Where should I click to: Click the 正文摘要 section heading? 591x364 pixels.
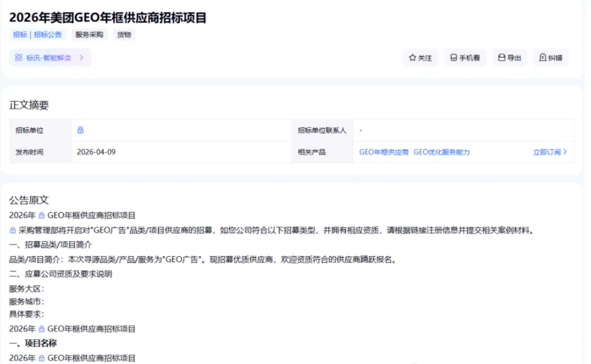(x=29, y=105)
